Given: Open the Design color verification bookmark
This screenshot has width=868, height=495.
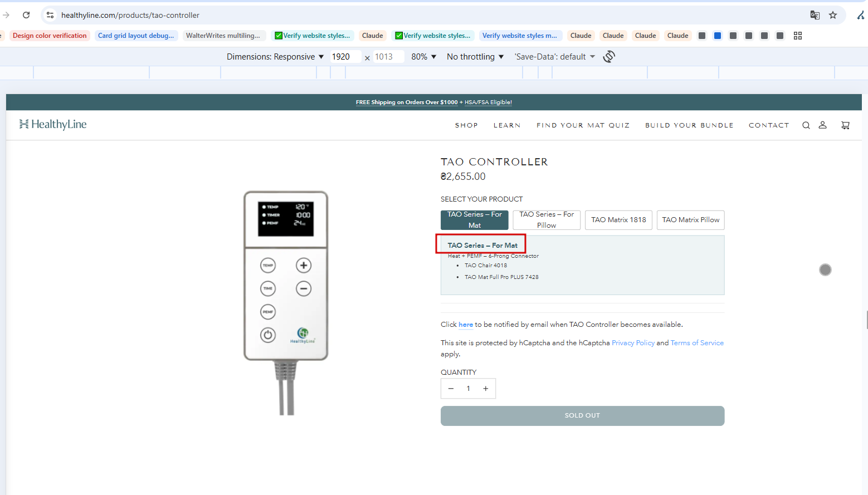Looking at the screenshot, I should 50,36.
